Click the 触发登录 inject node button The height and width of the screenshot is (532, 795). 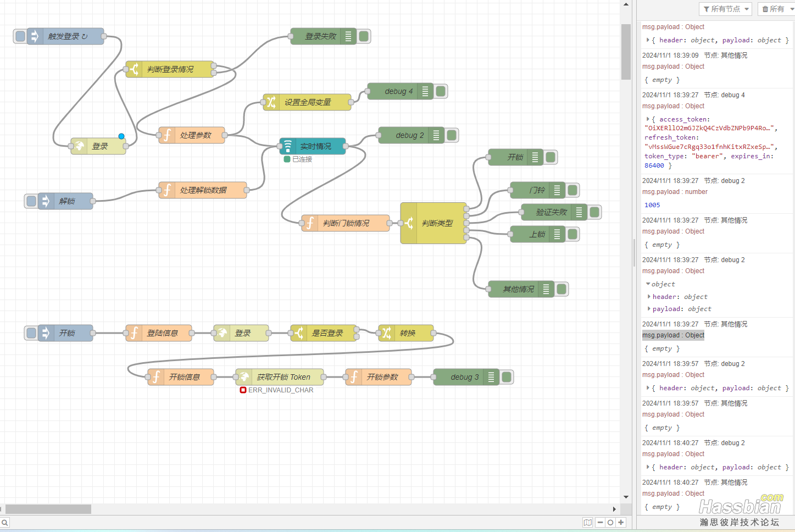click(x=20, y=36)
